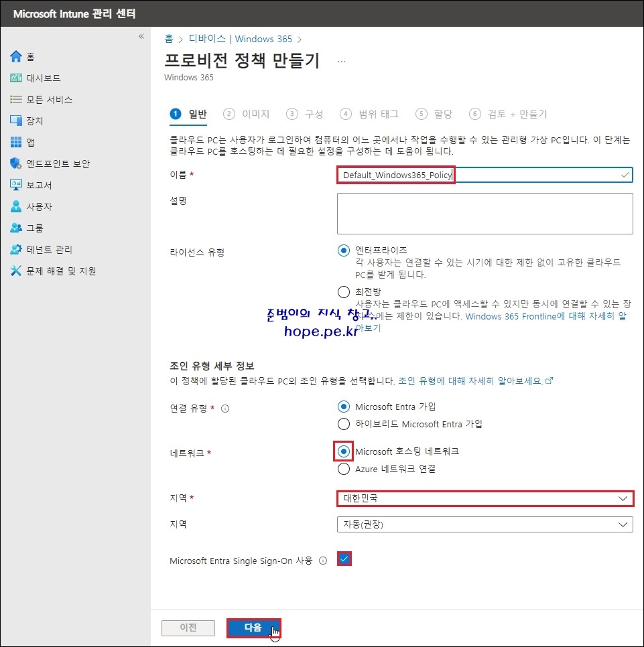644x647 pixels.
Task: Select the 최전방 license radio button
Action: tap(344, 292)
